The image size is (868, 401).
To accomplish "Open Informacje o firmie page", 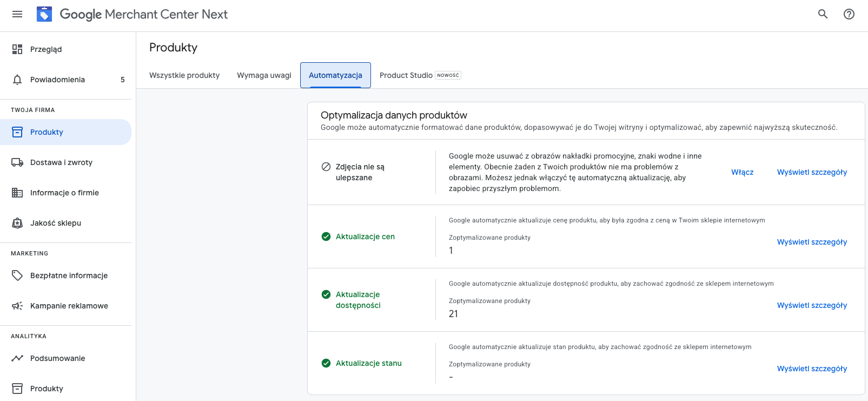I will [x=65, y=193].
